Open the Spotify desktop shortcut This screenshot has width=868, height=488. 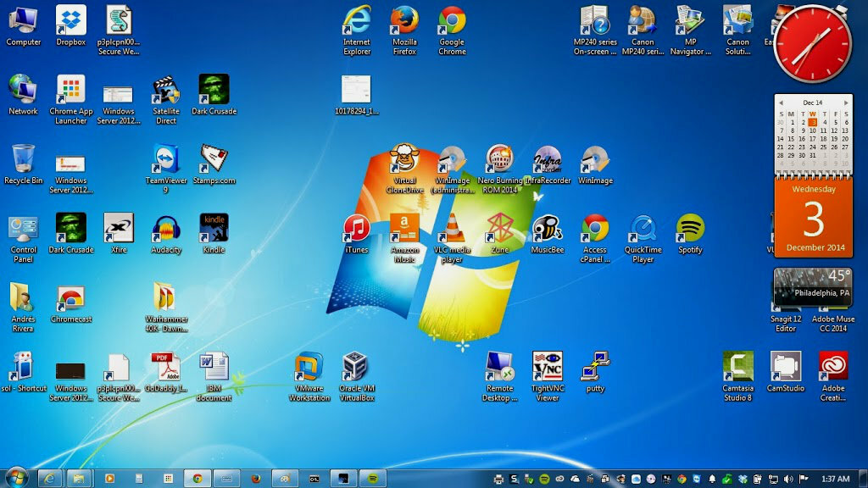[690, 234]
